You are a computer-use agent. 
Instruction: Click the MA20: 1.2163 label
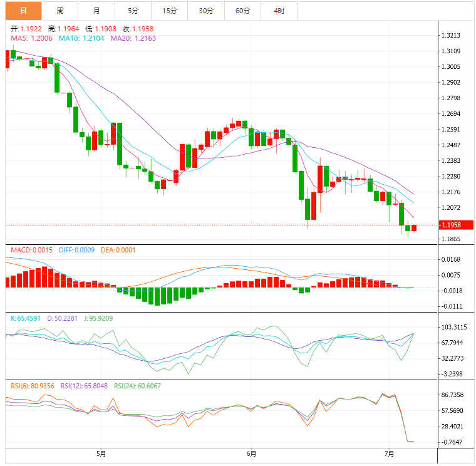pos(133,39)
